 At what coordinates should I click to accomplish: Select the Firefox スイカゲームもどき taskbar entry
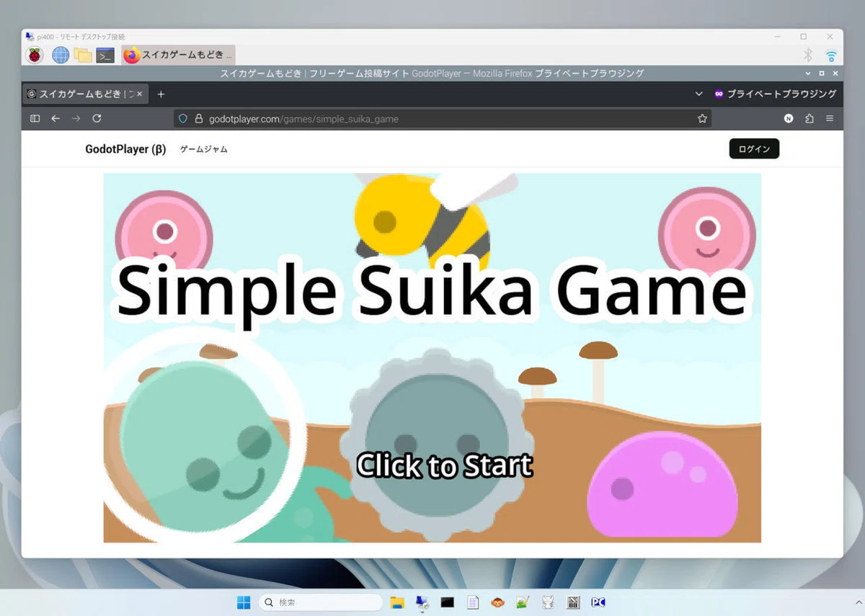click(178, 55)
